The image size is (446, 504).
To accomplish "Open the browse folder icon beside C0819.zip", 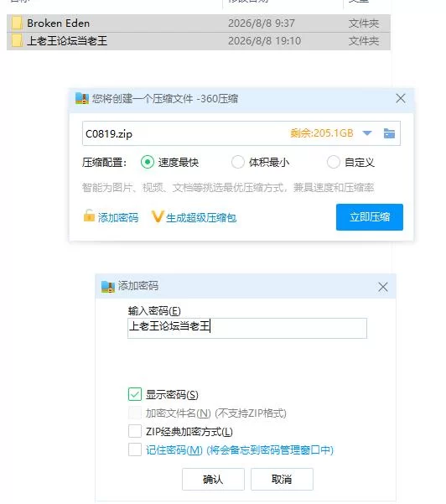I will (389, 133).
